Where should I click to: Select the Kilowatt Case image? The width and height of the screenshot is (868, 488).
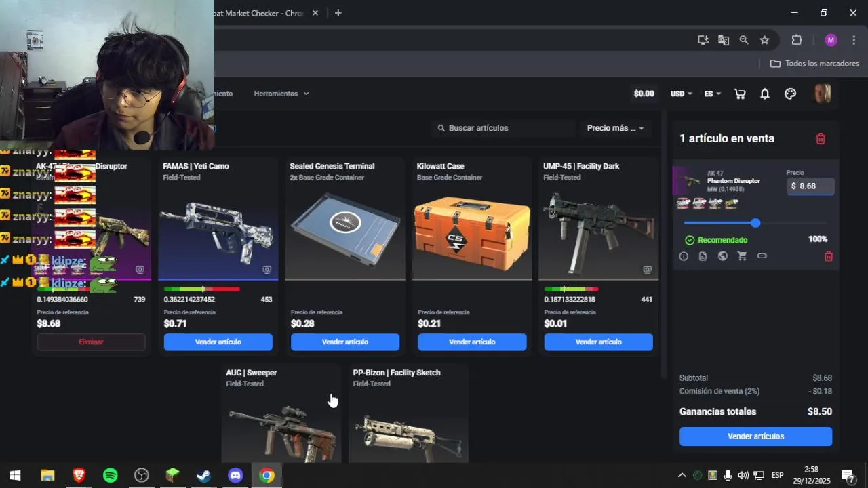click(x=472, y=233)
